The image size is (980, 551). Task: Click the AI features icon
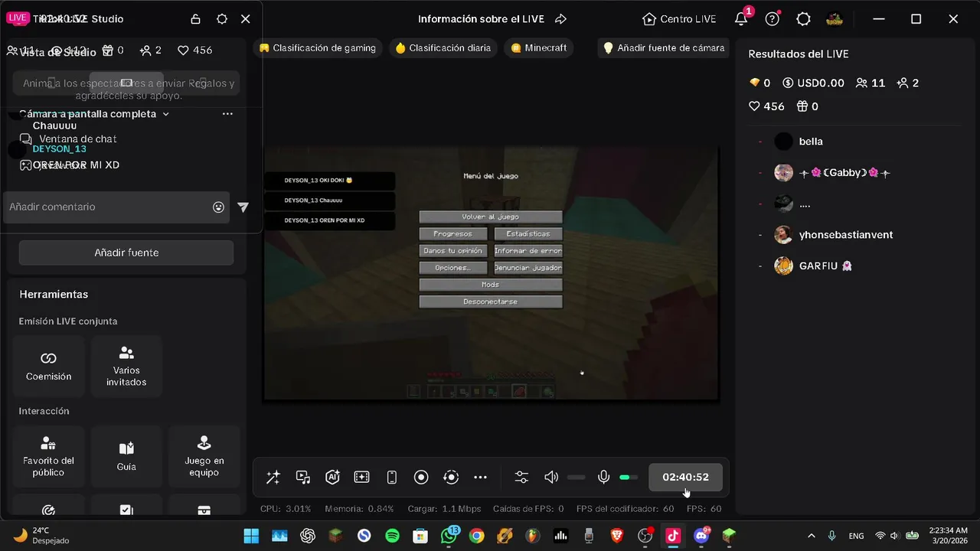pos(332,478)
